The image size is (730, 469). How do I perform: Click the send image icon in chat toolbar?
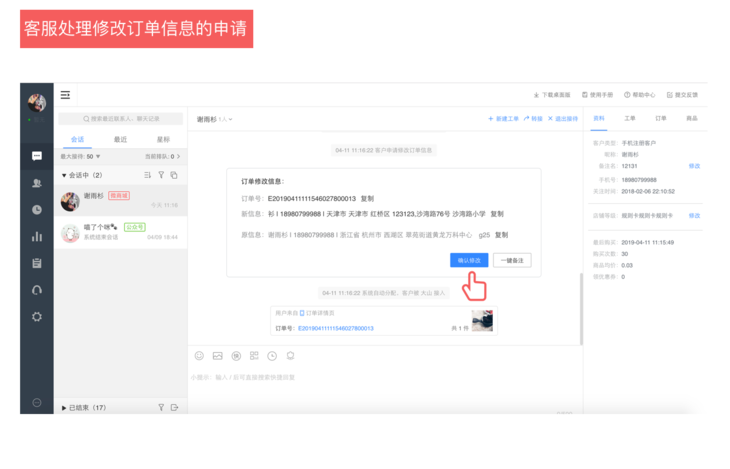[217, 356]
